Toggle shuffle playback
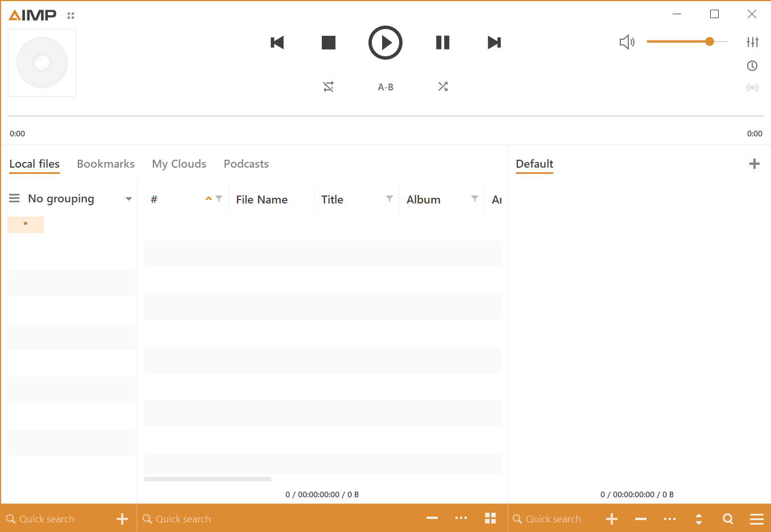This screenshot has width=771, height=532. click(443, 86)
